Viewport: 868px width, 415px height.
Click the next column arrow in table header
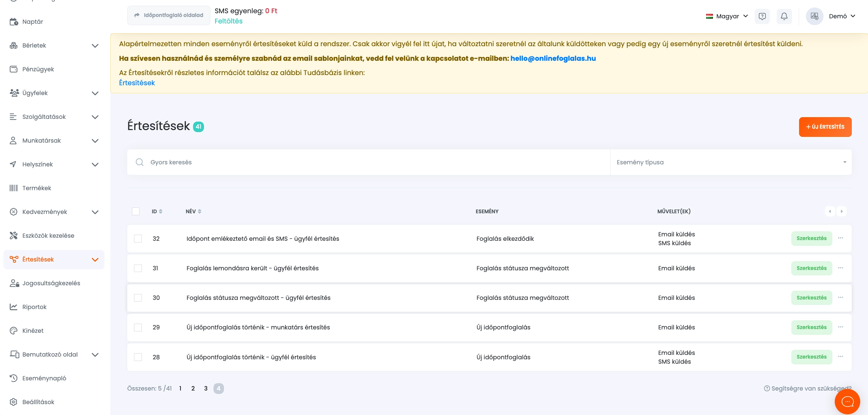click(x=842, y=211)
